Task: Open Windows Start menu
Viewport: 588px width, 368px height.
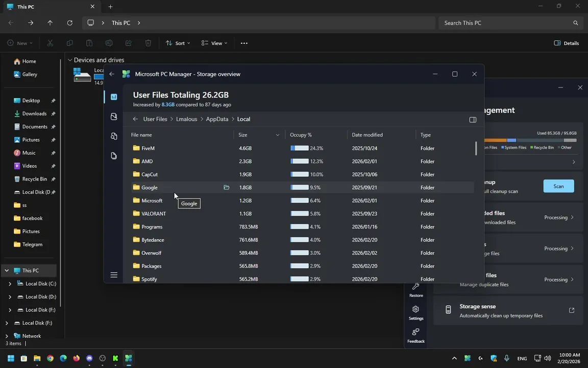Action: coord(11,358)
